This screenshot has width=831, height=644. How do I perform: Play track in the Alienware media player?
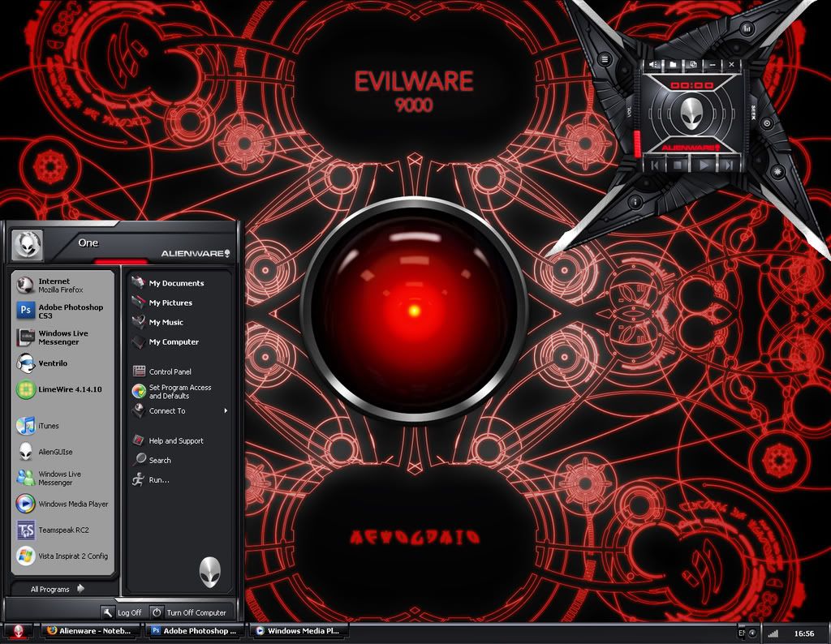click(704, 165)
